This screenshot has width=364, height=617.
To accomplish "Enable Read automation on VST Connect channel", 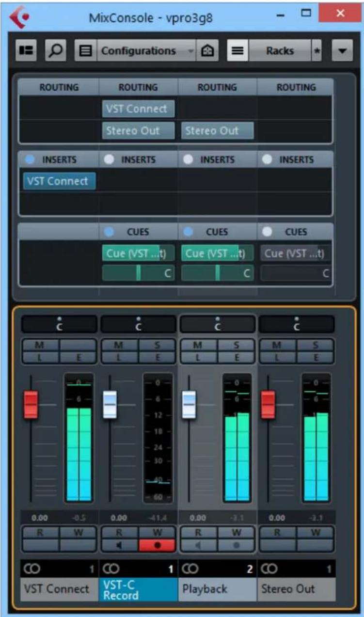I will [40, 532].
